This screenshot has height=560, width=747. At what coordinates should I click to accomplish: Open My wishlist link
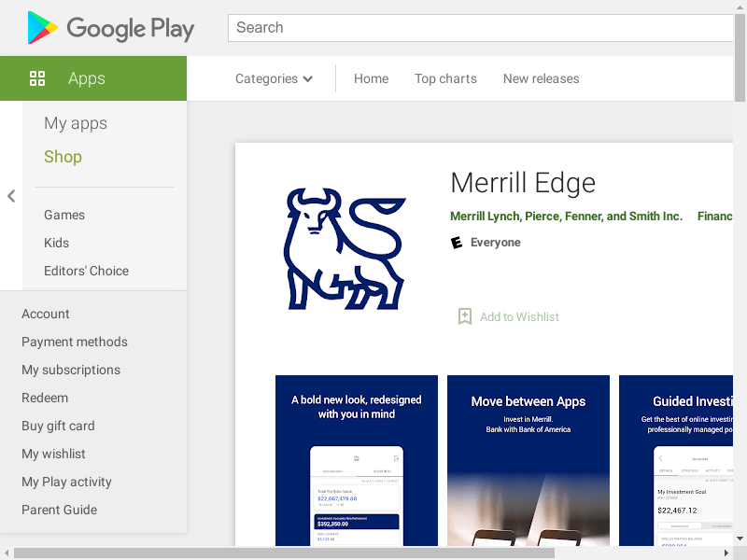53,454
